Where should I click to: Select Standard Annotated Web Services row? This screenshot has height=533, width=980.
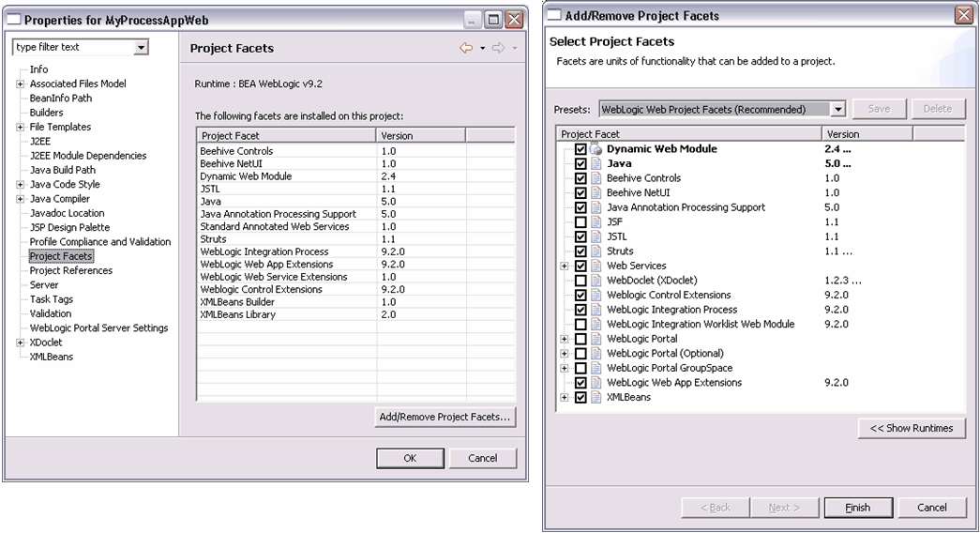pos(355,226)
